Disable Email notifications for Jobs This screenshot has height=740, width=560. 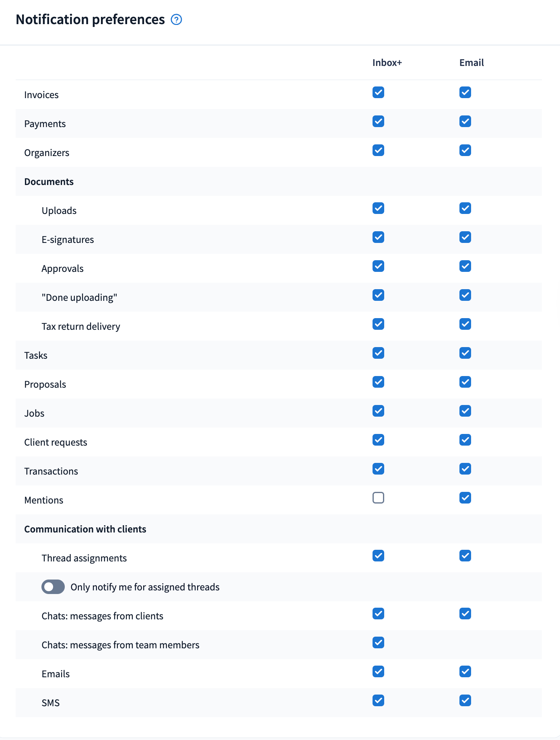point(465,411)
